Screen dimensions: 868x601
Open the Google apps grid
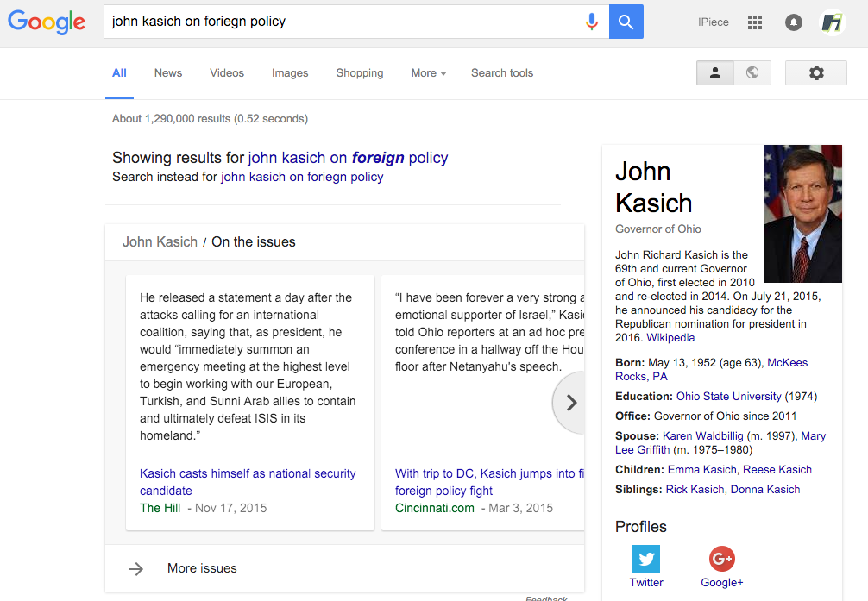[x=754, y=22]
